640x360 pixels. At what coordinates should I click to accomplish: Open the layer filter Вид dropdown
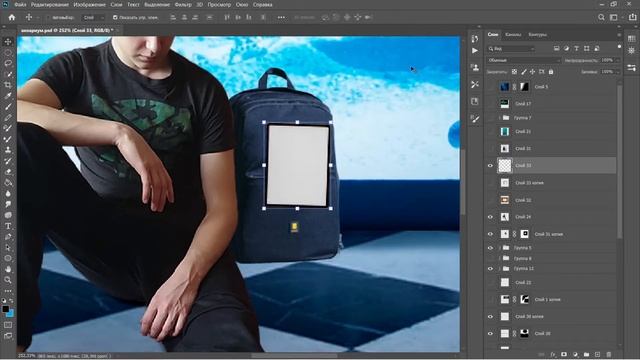click(511, 49)
